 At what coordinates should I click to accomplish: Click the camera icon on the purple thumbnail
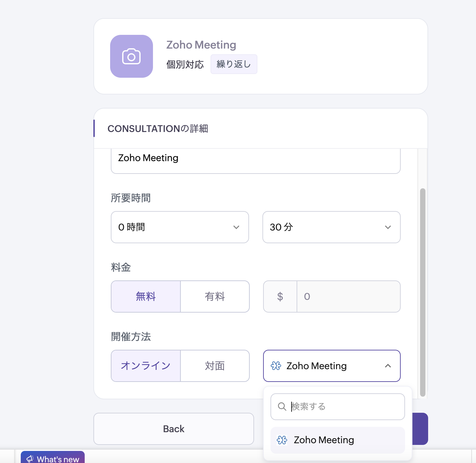[x=131, y=56]
